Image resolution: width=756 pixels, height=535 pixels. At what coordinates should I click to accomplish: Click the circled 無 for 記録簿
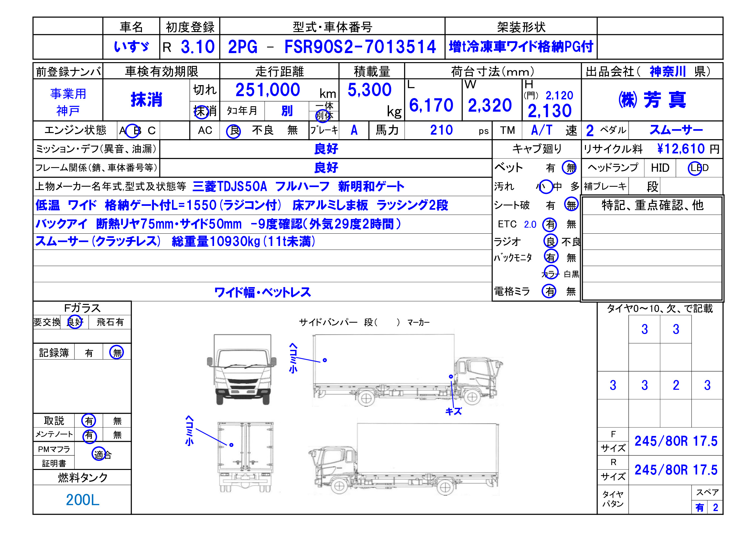tap(116, 352)
